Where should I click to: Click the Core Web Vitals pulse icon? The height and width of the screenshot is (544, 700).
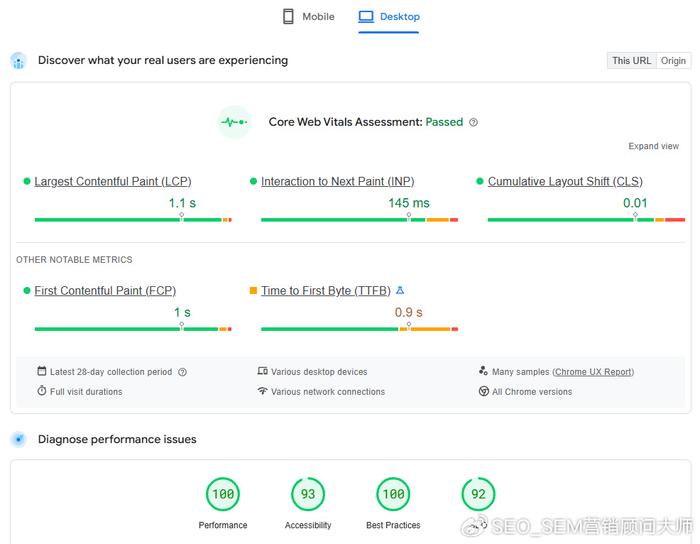coord(234,122)
